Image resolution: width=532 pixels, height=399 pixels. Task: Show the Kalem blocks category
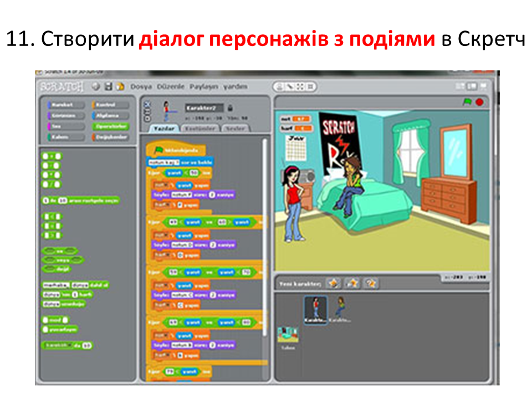tap(66, 137)
